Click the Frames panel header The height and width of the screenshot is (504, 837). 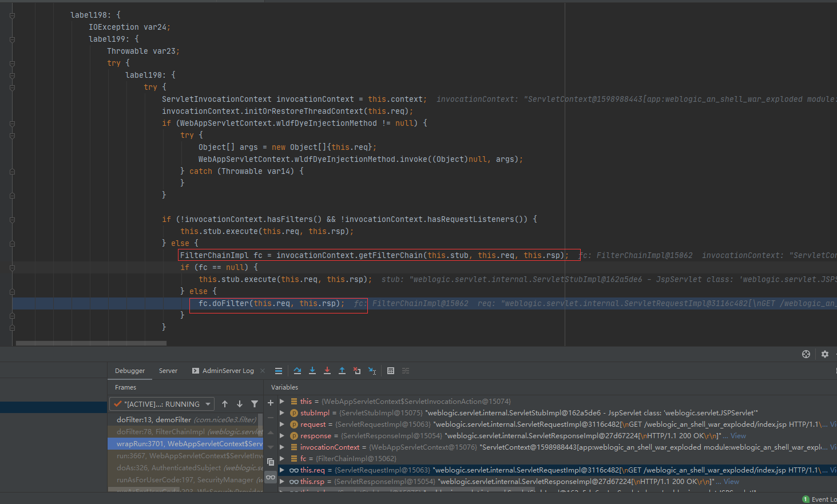tap(125, 387)
